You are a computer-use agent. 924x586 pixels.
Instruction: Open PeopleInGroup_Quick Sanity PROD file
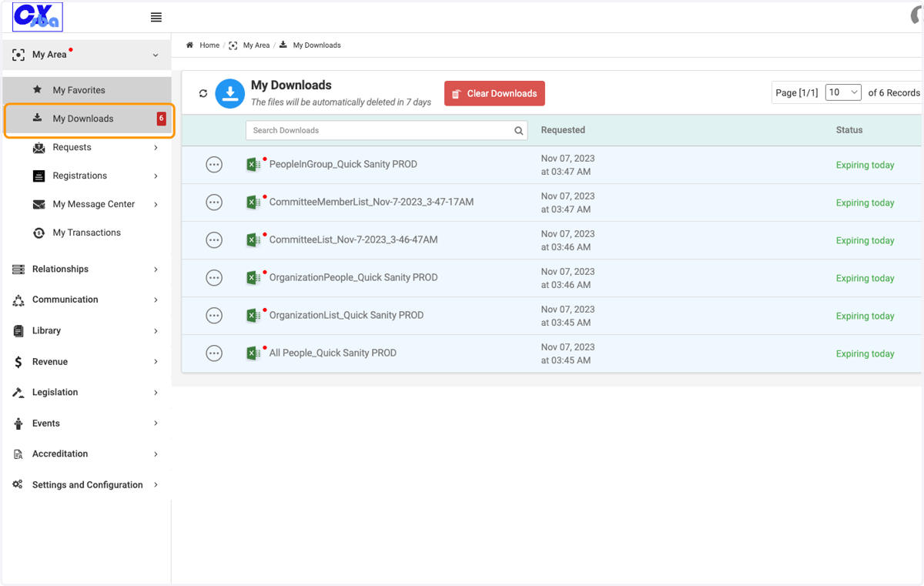click(x=343, y=164)
